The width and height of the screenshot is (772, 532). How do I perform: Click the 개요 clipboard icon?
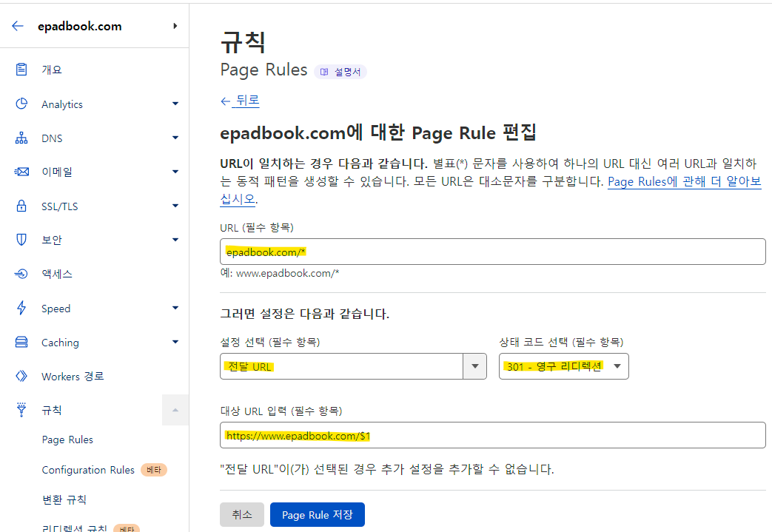(x=21, y=70)
